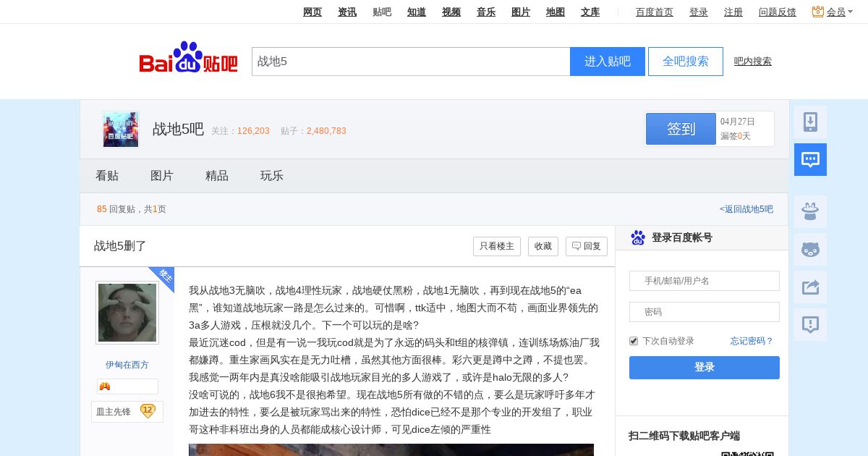The height and width of the screenshot is (456, 868).
Task: Open 视频 in top navigation
Action: coord(451,12)
